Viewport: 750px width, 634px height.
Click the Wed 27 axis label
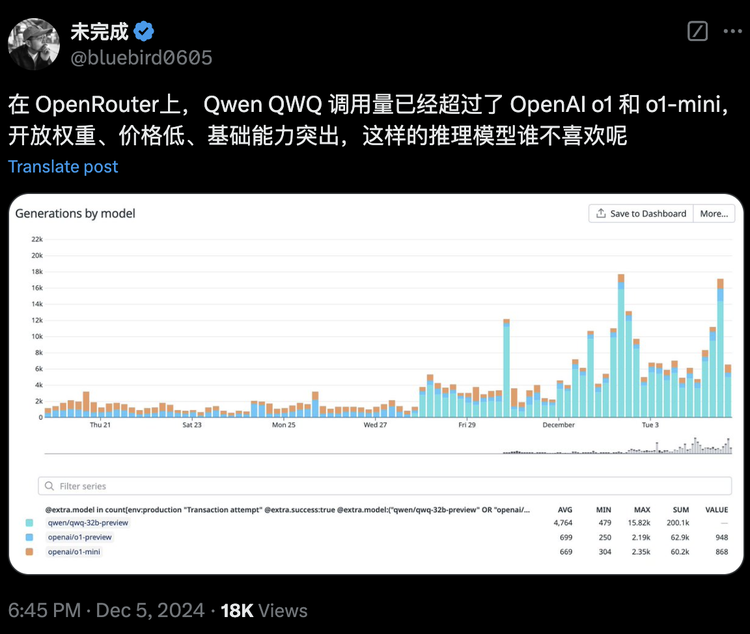pos(375,425)
